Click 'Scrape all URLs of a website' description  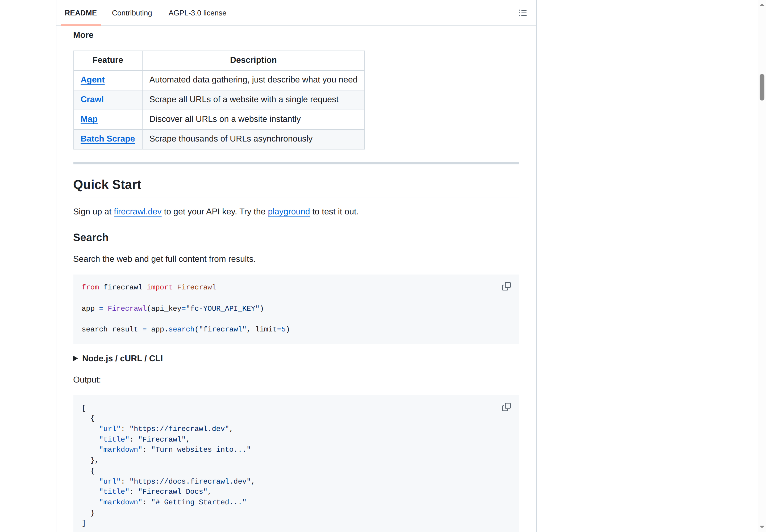(253, 100)
